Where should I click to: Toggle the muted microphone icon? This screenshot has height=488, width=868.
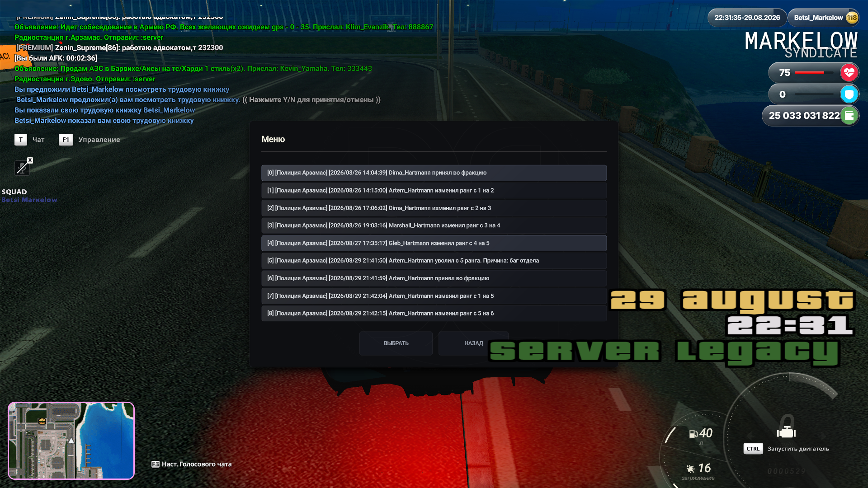pos(22,168)
